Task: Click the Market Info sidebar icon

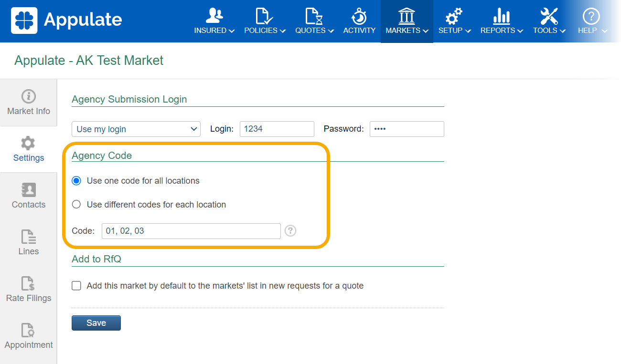Action: coord(28,96)
